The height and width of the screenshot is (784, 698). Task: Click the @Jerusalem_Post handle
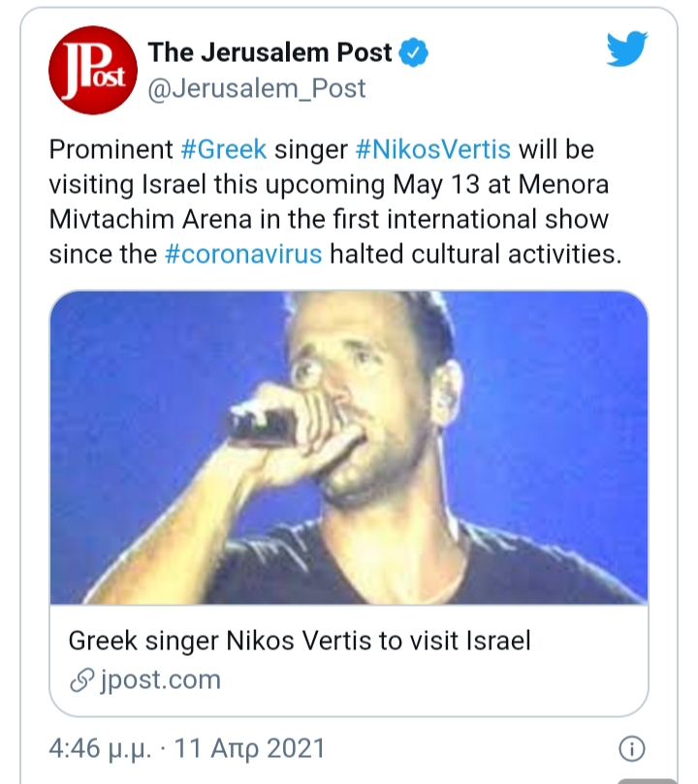256,88
